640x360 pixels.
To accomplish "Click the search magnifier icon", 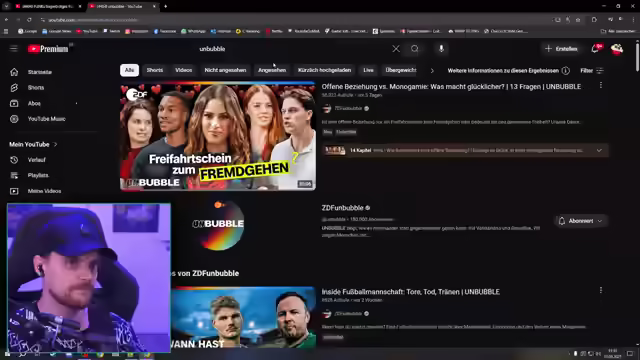I will [415, 49].
